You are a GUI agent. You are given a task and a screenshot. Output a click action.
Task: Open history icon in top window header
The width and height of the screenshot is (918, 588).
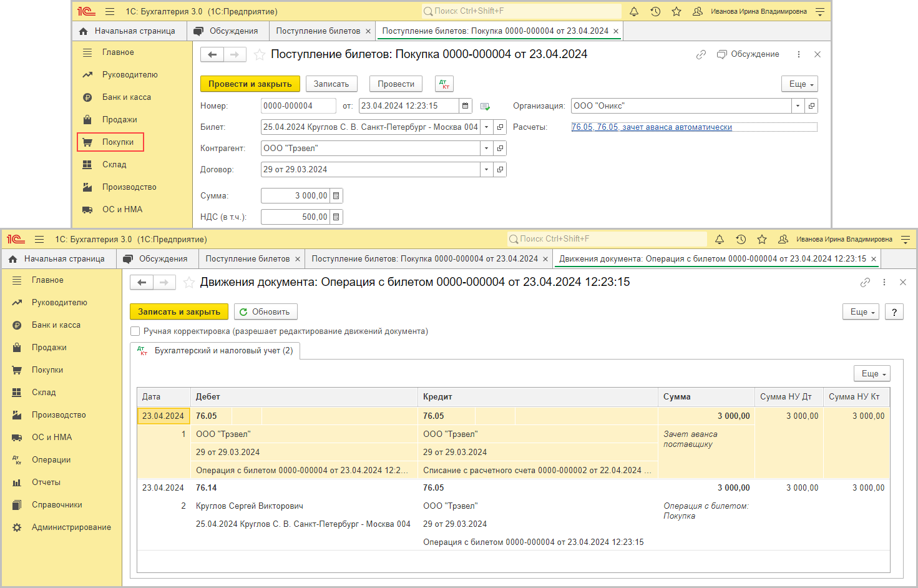(655, 11)
